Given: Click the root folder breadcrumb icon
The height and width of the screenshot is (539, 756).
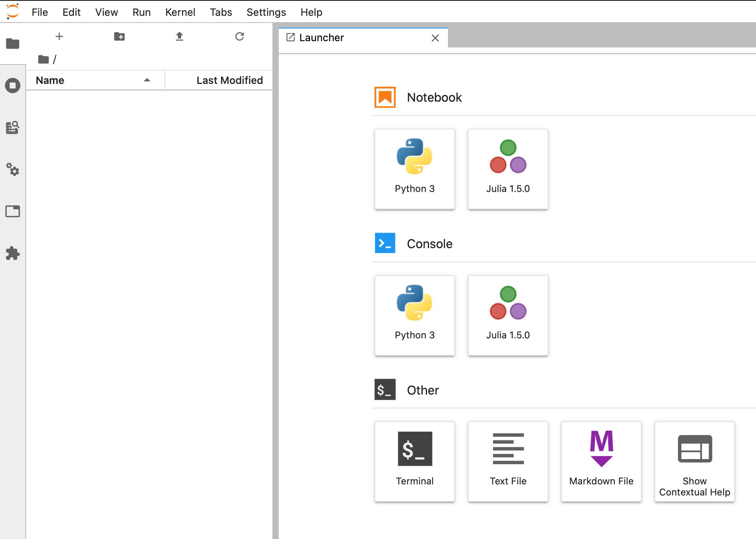Looking at the screenshot, I should [43, 60].
